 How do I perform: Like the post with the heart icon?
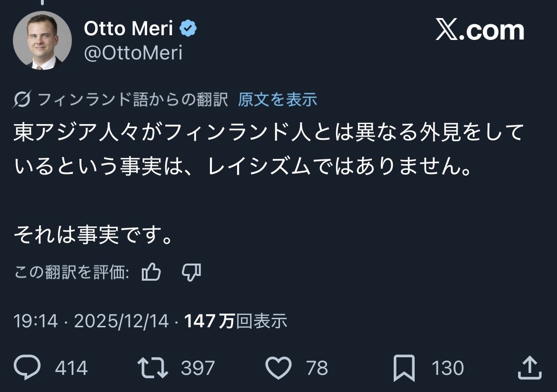tap(278, 368)
